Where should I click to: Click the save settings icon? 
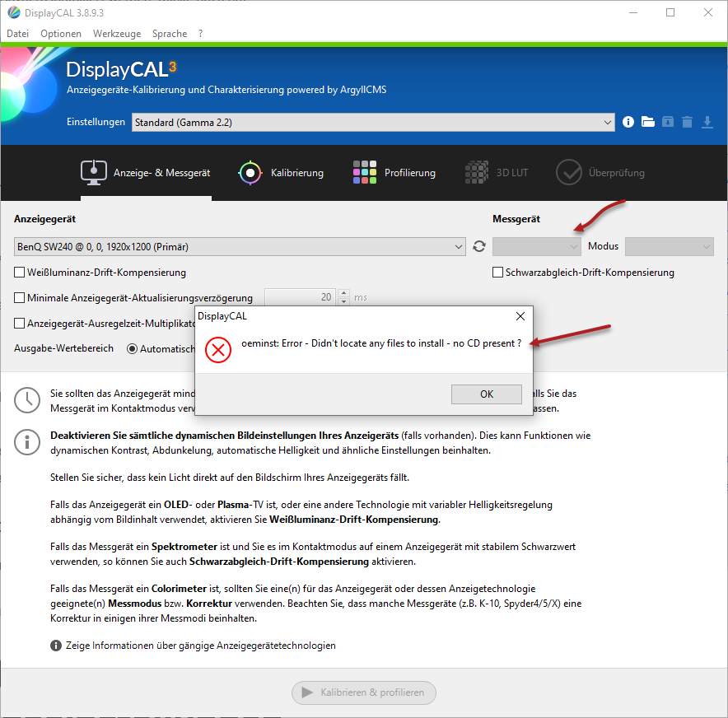[x=668, y=122]
